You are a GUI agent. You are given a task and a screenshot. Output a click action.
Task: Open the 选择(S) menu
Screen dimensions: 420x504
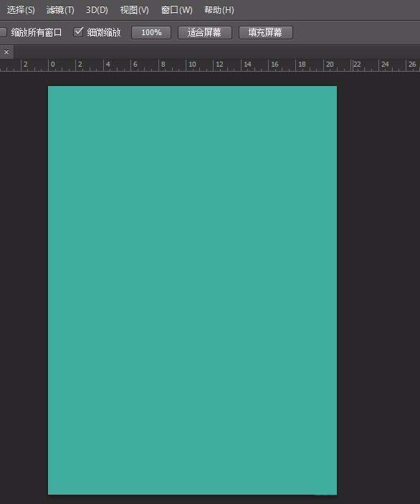click(21, 10)
